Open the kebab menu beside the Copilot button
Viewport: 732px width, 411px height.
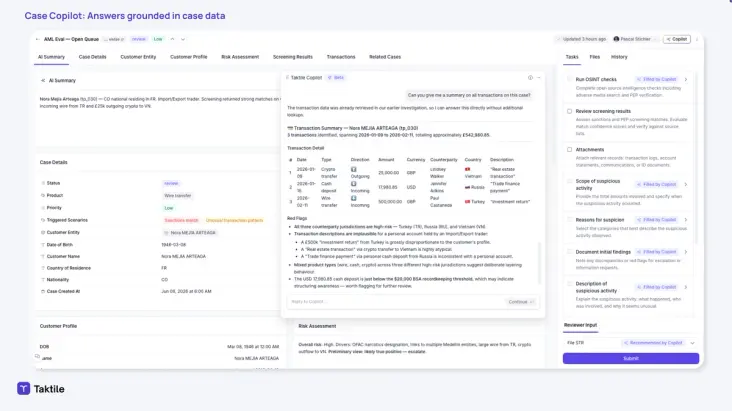pos(697,39)
